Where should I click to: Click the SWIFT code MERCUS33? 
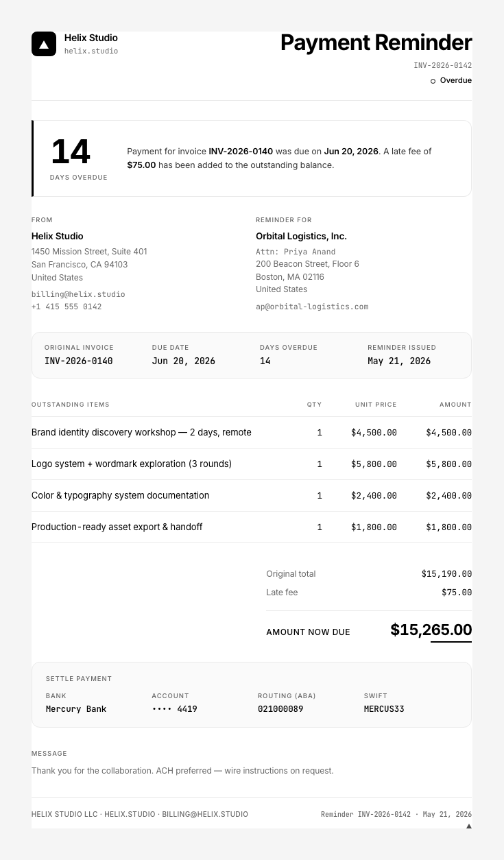(384, 709)
